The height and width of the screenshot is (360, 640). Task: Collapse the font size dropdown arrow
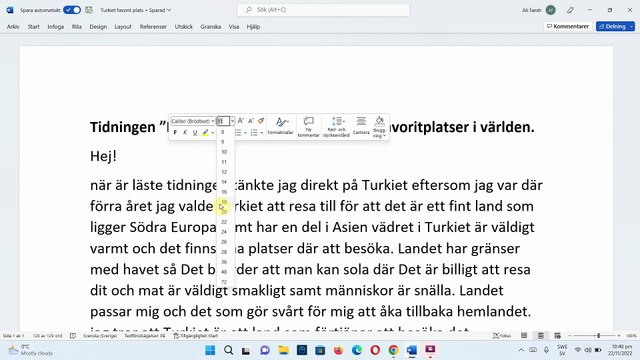tap(232, 121)
